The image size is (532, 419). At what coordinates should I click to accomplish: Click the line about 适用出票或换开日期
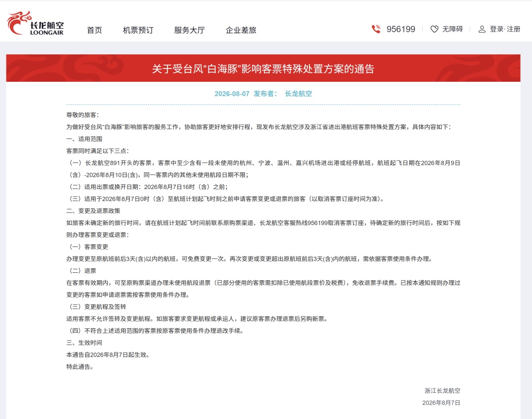click(x=148, y=187)
